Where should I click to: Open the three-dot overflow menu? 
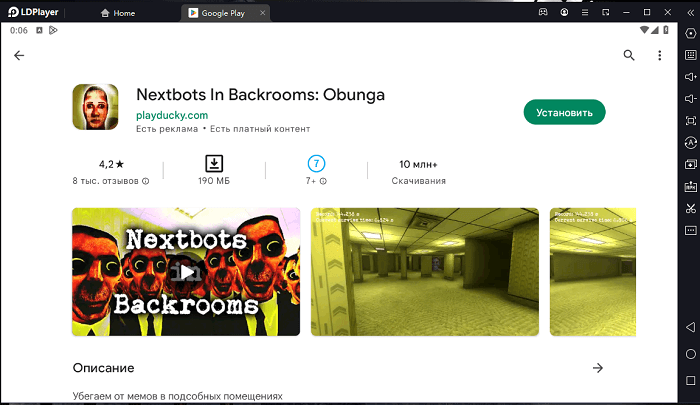pos(659,55)
